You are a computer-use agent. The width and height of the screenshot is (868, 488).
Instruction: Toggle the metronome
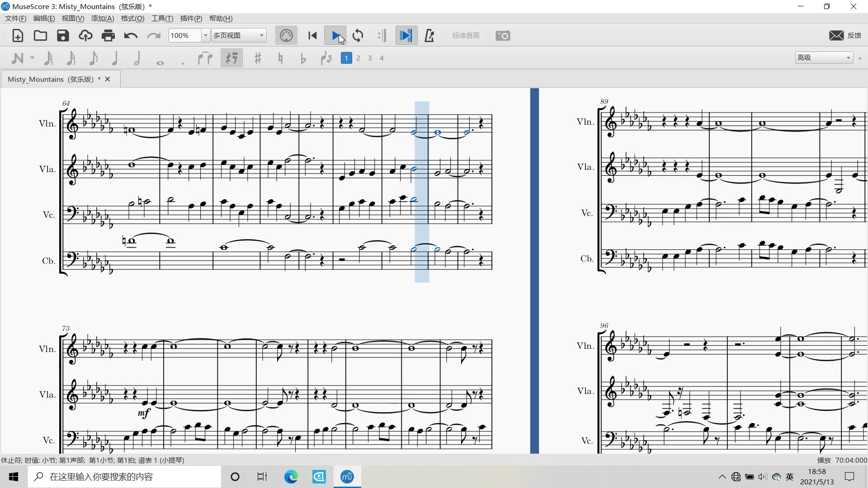(429, 36)
